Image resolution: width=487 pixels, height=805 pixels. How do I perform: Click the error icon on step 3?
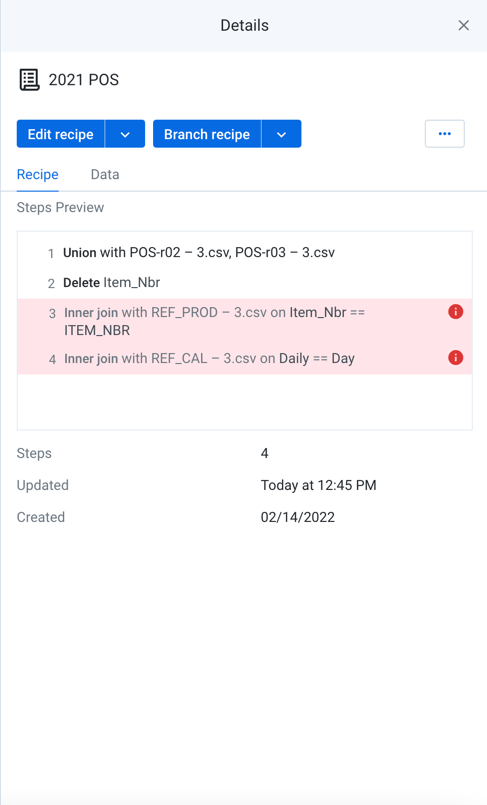click(x=456, y=312)
